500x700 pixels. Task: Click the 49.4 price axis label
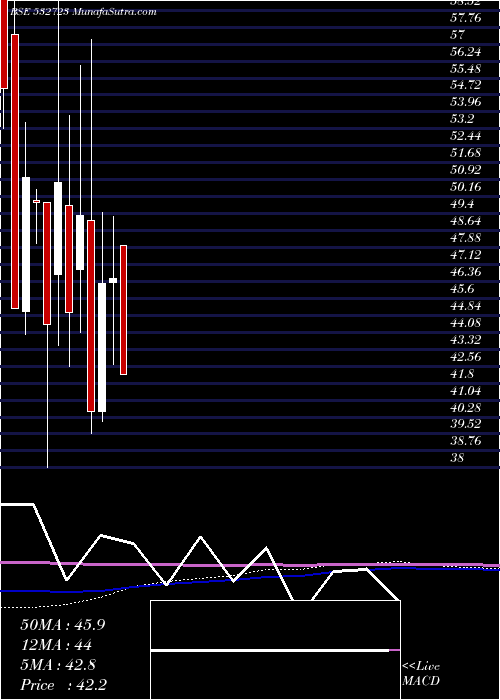463,204
